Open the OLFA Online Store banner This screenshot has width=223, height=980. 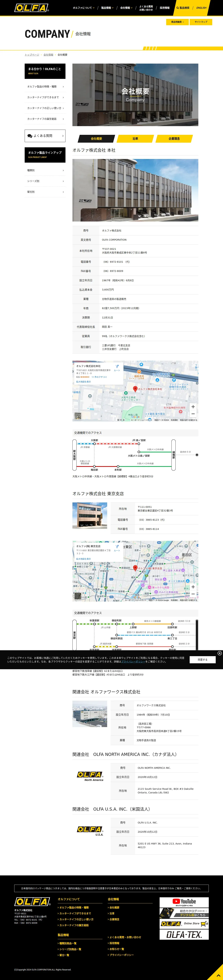coord(184,923)
